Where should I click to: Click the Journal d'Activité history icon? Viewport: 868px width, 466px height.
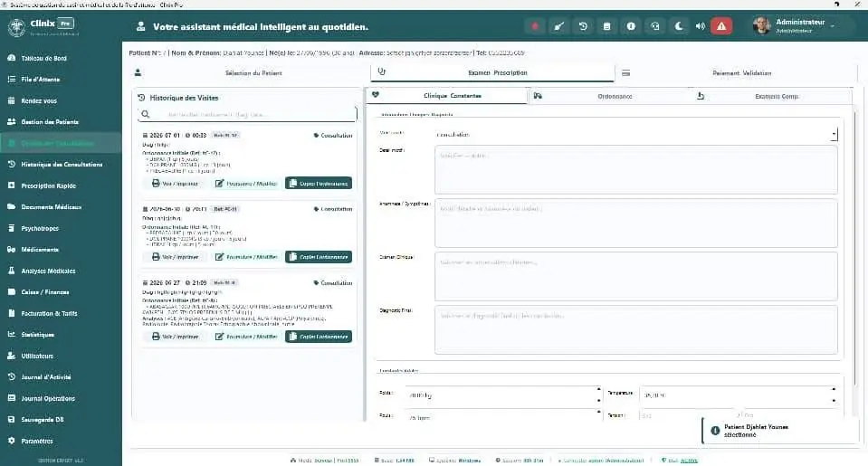(x=11, y=377)
